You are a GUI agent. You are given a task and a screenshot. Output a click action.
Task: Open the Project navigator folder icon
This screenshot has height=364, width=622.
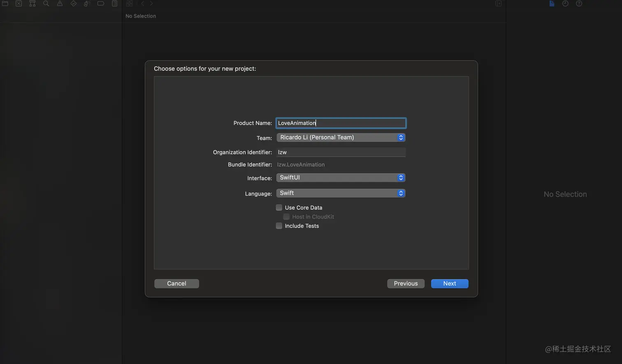click(5, 4)
